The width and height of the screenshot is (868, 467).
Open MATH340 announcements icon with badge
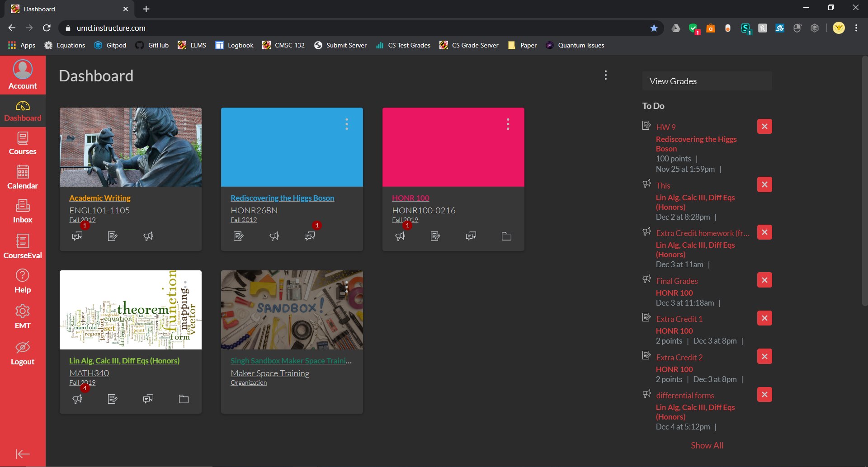pos(77,399)
